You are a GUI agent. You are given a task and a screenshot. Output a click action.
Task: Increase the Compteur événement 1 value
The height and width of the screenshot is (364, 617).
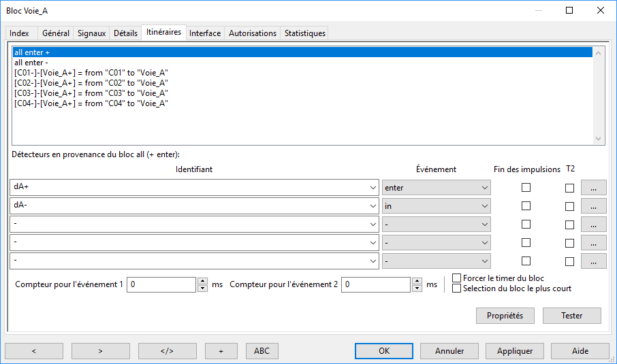click(x=202, y=281)
